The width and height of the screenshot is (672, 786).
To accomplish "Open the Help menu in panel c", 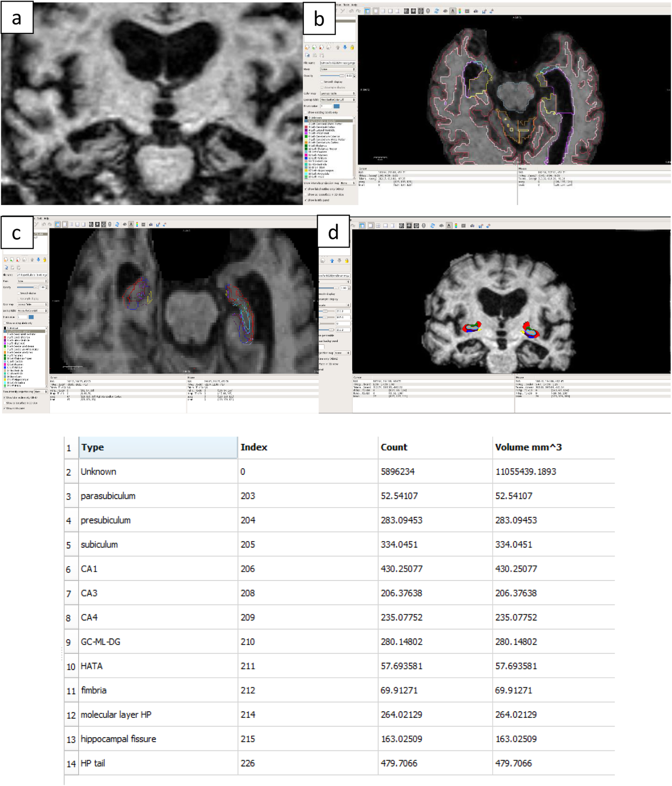I will point(46,218).
